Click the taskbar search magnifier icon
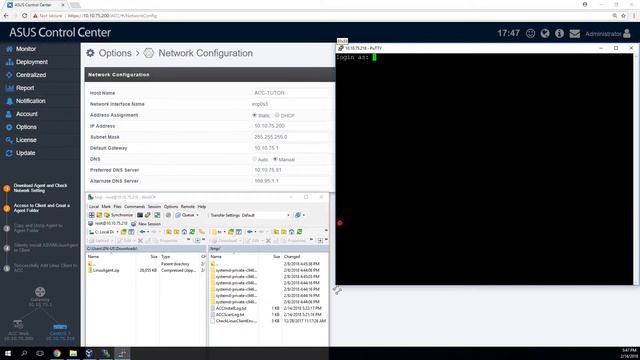The height and width of the screenshot is (360, 640). [x=24, y=353]
